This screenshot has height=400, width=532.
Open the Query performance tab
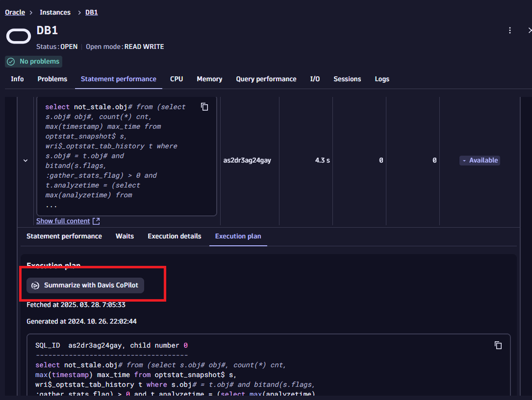tap(266, 79)
